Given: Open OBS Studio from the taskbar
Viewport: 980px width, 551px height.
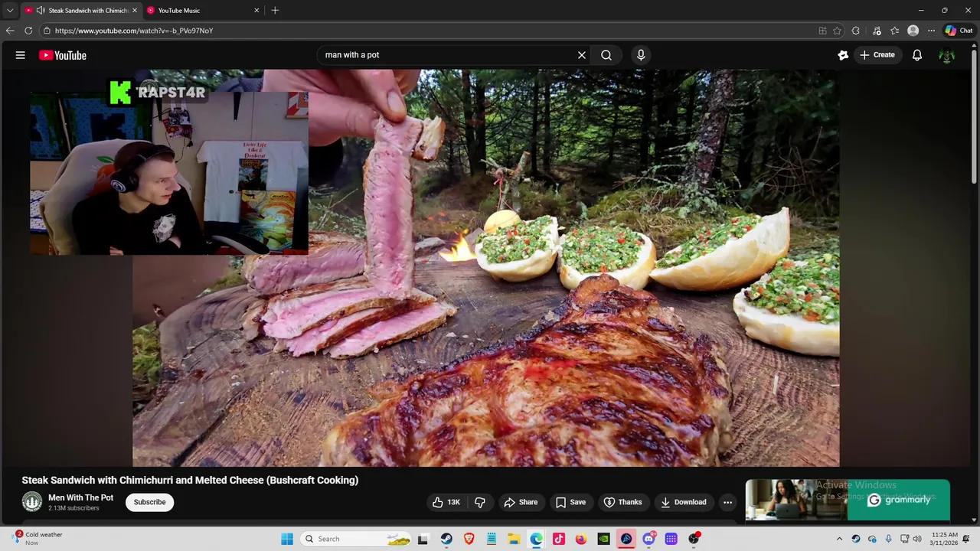Looking at the screenshot, I should [x=694, y=539].
